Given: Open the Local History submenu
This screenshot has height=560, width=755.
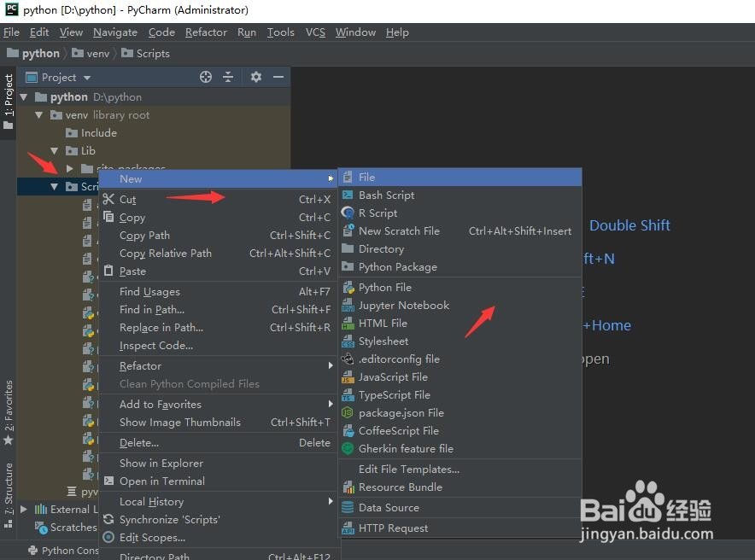Looking at the screenshot, I should [x=219, y=501].
